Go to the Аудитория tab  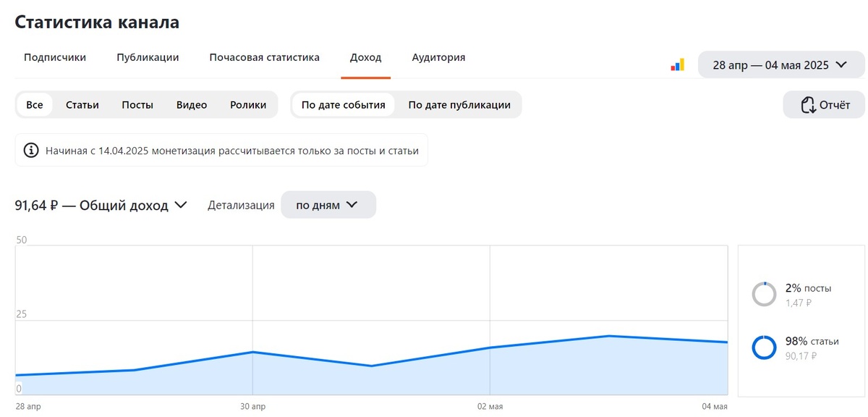pos(438,57)
